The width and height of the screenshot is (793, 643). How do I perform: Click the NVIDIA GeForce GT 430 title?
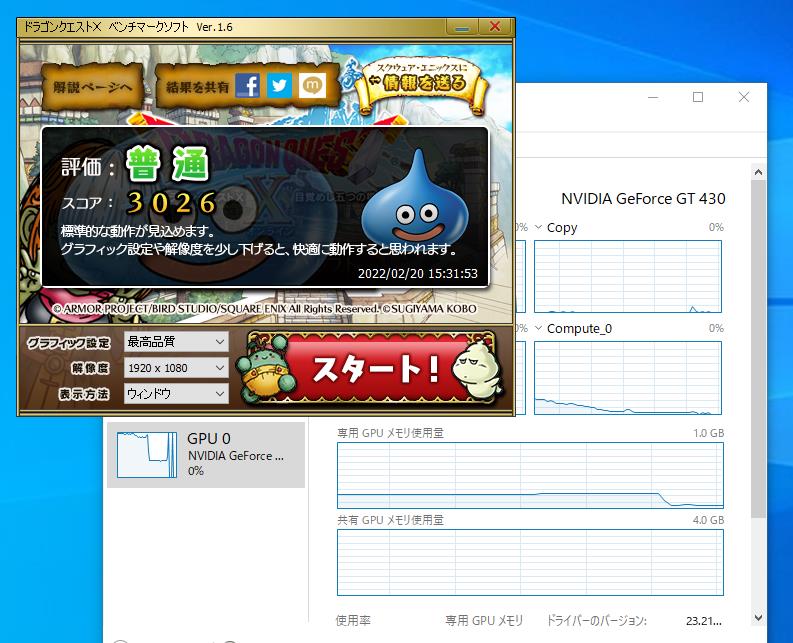pos(643,199)
